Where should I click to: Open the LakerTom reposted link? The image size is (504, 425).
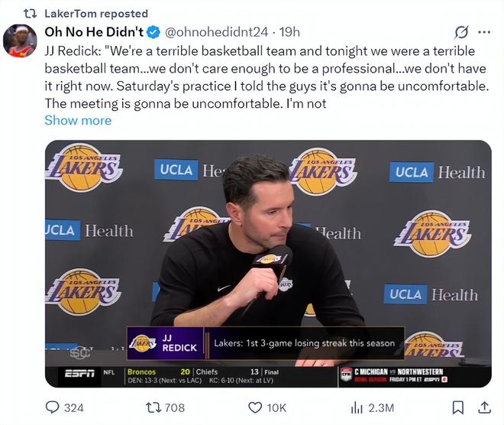tap(96, 14)
